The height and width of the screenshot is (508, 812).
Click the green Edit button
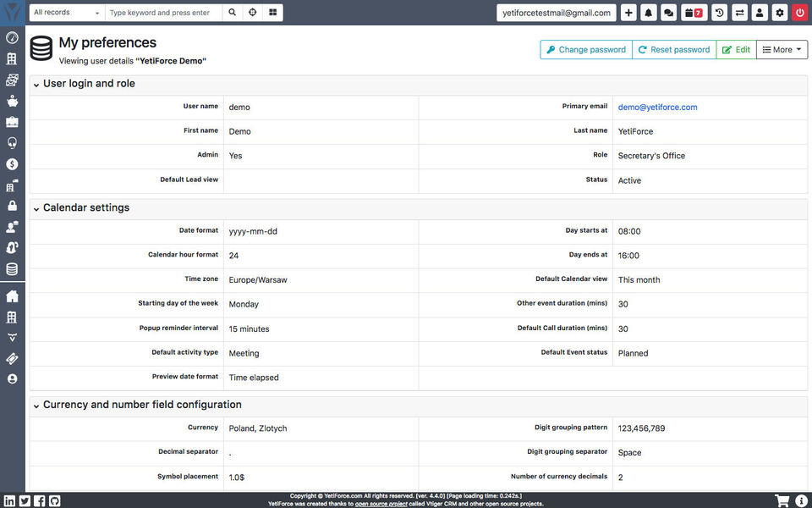pos(736,50)
